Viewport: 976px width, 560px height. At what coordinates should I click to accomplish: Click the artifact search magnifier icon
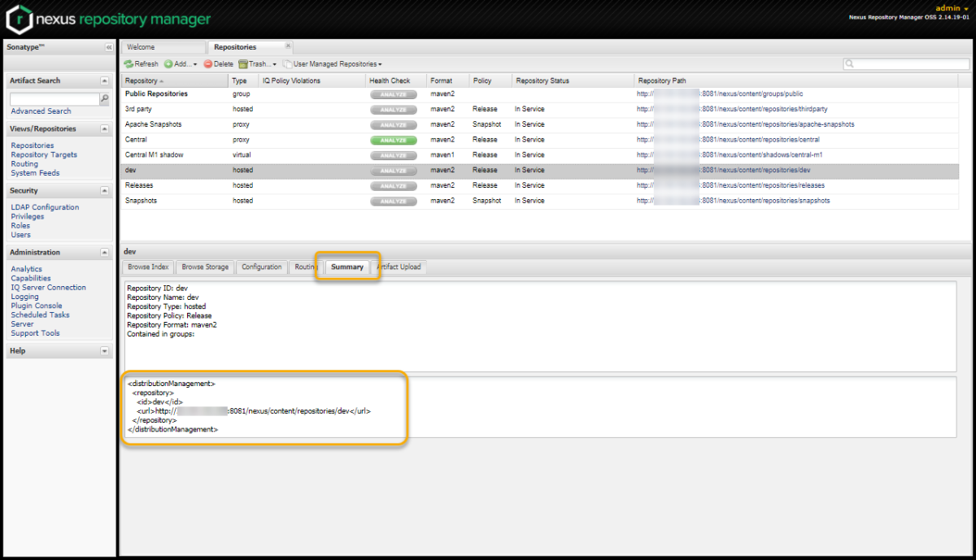coord(104,98)
